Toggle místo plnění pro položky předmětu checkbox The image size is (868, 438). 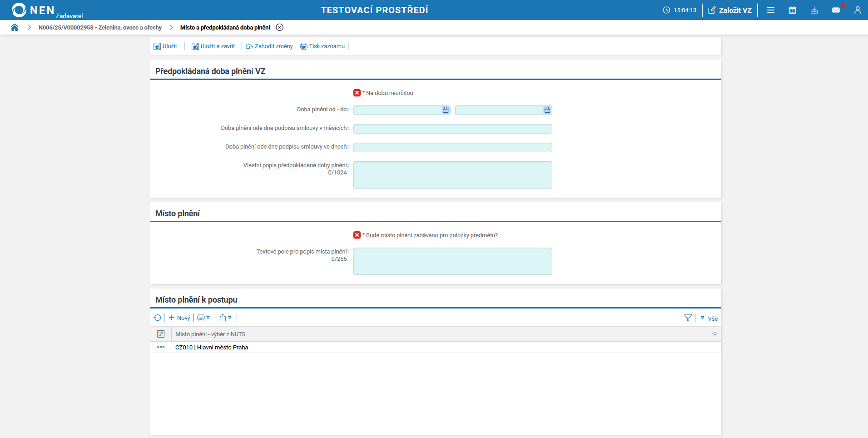click(357, 235)
